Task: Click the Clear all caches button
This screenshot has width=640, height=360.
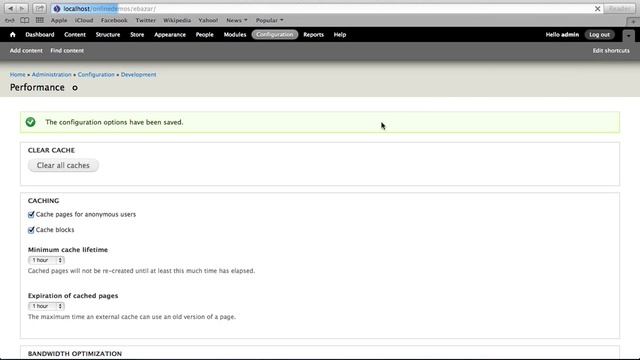Action: click(x=63, y=165)
